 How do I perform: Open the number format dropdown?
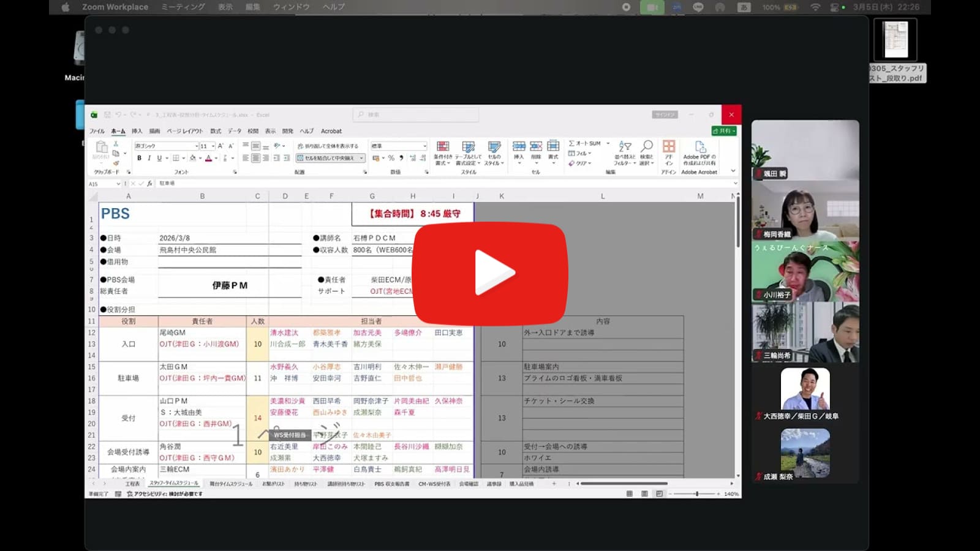tap(424, 146)
